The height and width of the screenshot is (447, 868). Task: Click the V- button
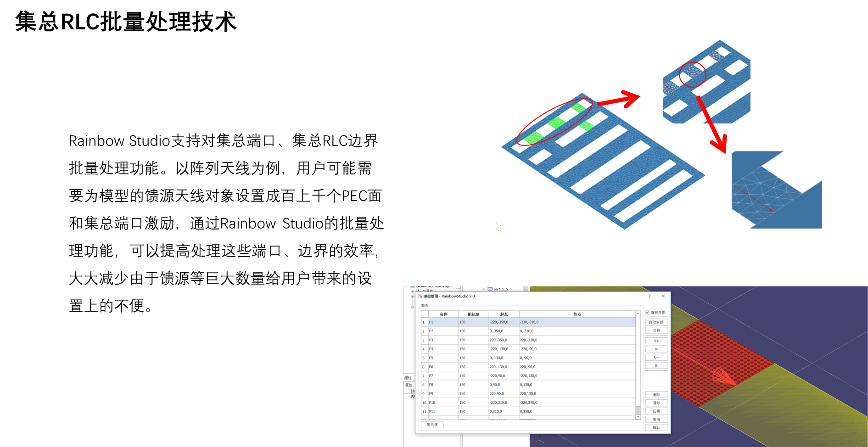(x=656, y=349)
